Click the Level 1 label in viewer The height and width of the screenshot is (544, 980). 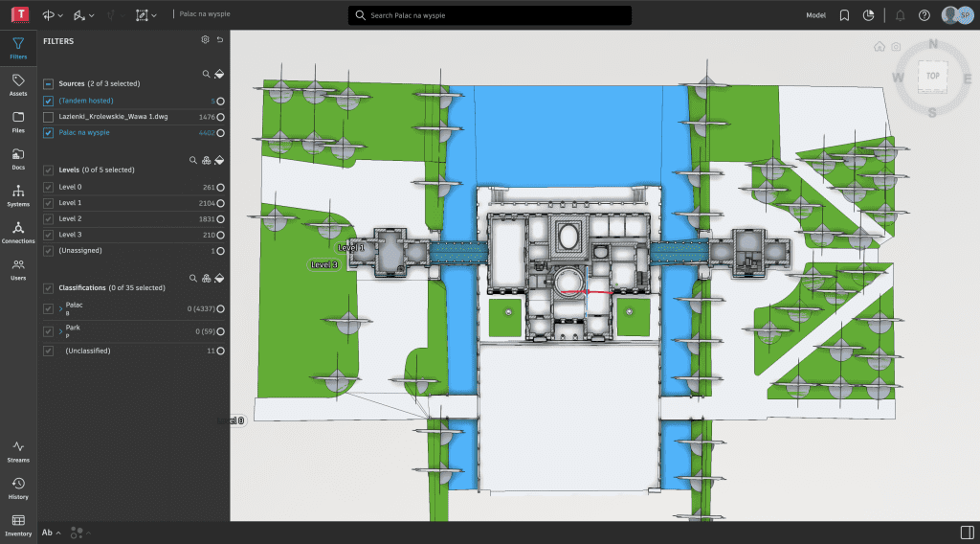point(350,248)
